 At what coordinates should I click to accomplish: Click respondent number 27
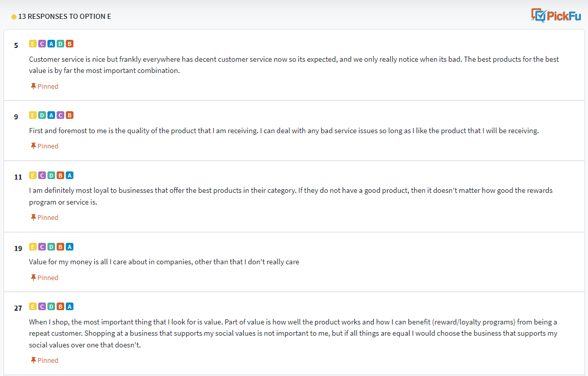pos(18,308)
